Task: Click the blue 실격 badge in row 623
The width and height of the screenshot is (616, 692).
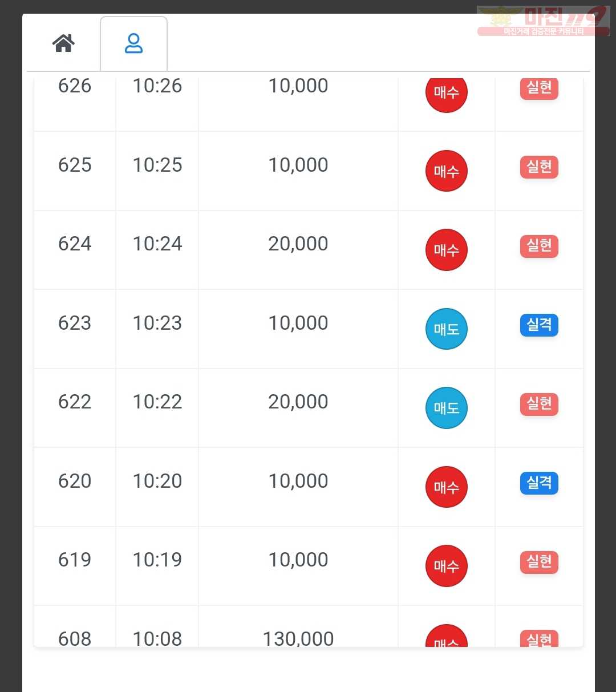Action: coord(539,325)
